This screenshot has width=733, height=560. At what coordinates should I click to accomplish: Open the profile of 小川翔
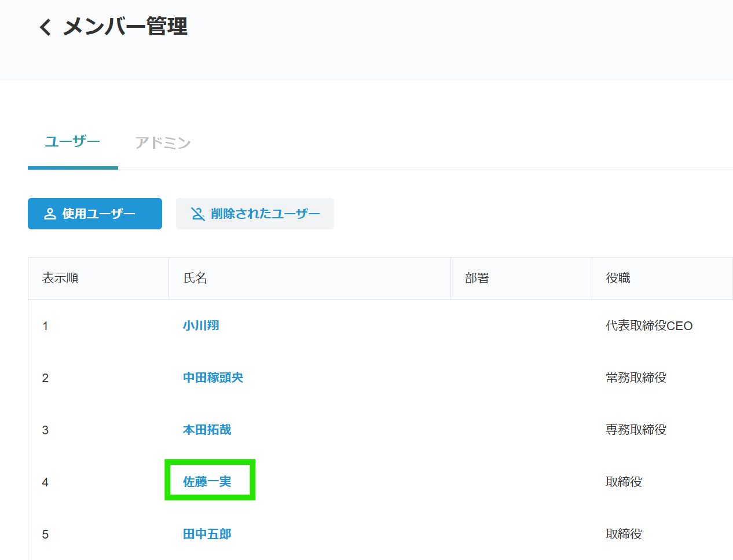200,325
